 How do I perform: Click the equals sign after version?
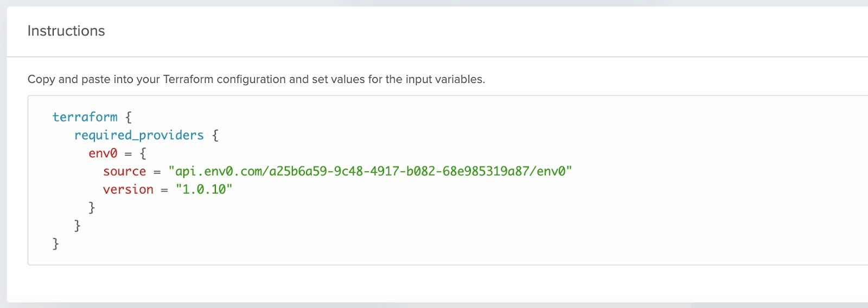click(164, 190)
